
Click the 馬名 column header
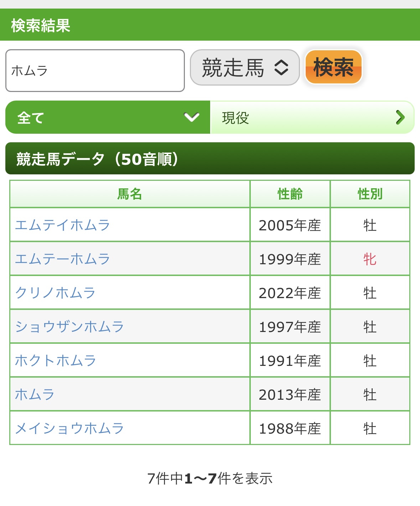point(130,194)
